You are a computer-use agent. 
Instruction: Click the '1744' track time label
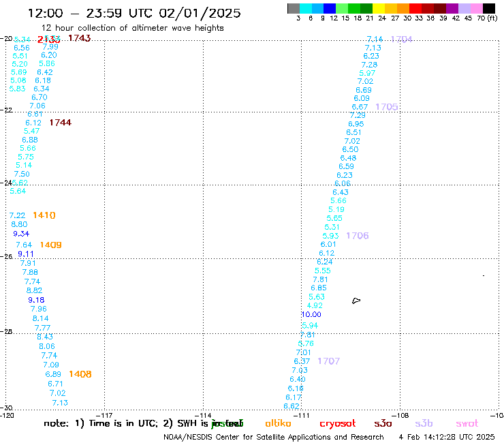(x=61, y=123)
